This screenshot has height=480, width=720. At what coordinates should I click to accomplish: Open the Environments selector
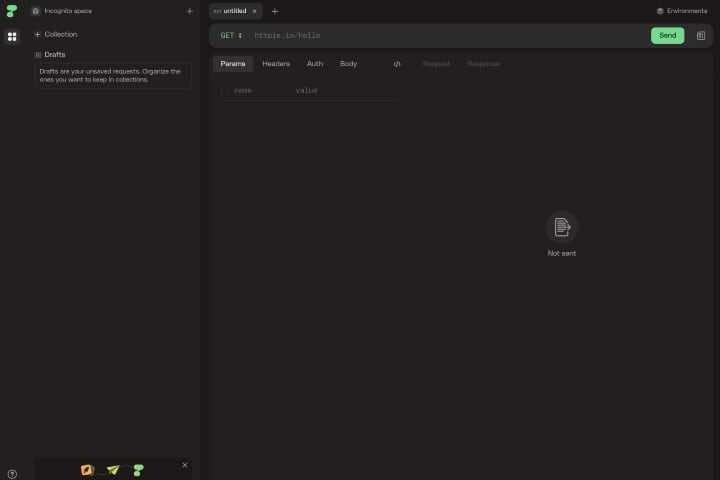coord(681,11)
